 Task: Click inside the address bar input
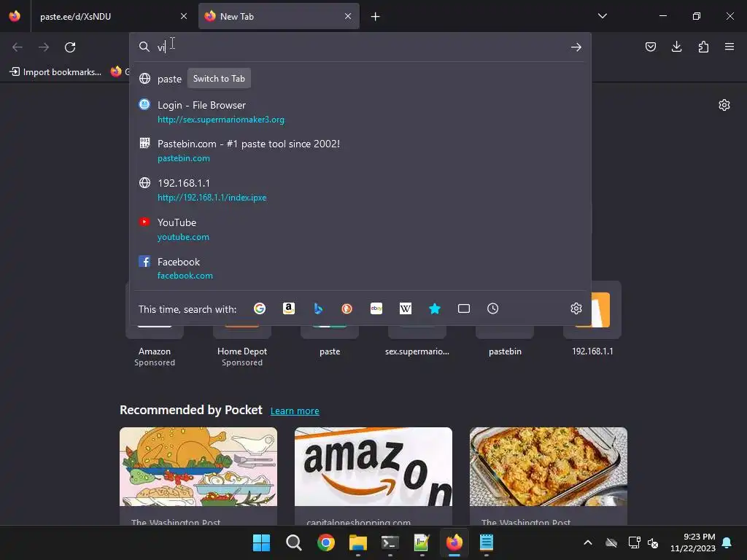(360, 47)
